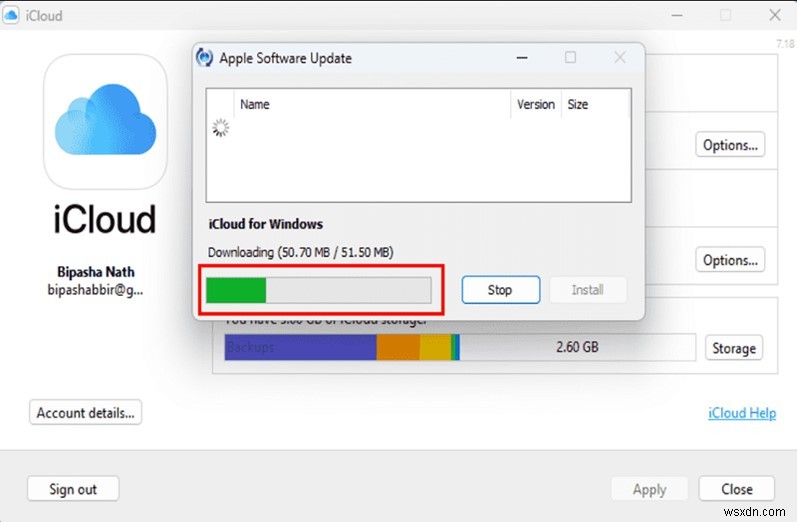797x522 pixels.
Task: Open the iCloud Help link
Action: 742,413
